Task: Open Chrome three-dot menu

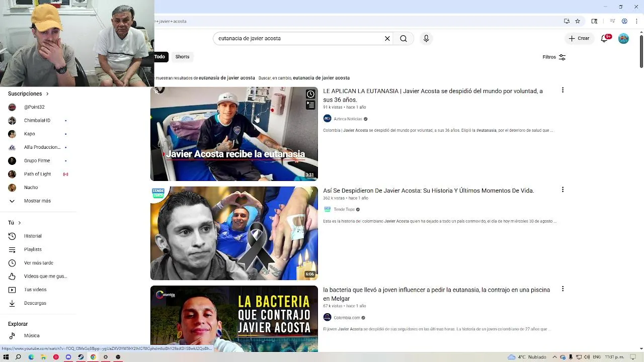Action: click(636, 21)
